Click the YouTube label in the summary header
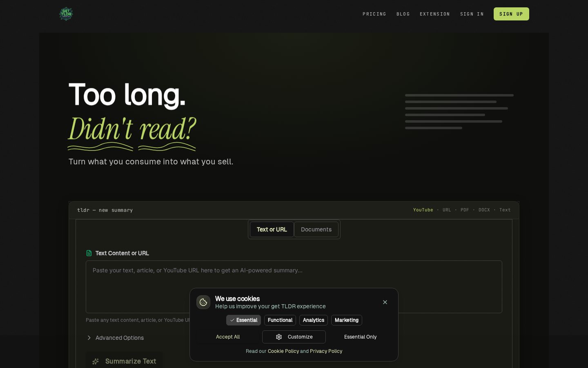 tap(423, 210)
